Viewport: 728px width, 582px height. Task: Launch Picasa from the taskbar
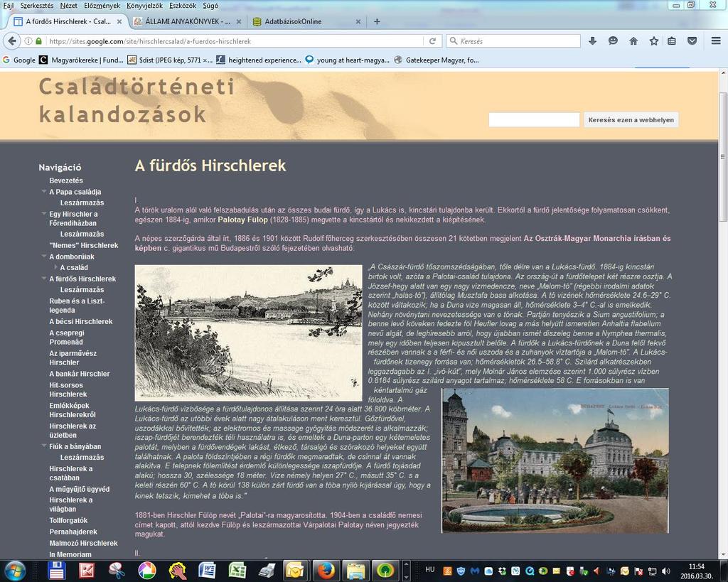pyautogui.click(x=146, y=571)
